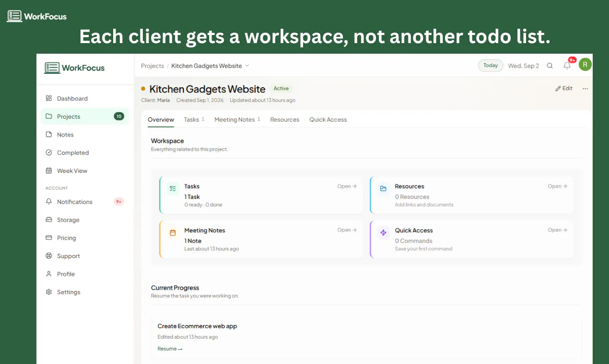609x364 pixels.
Task: Click Open on the Meeting Notes card
Action: point(347,230)
